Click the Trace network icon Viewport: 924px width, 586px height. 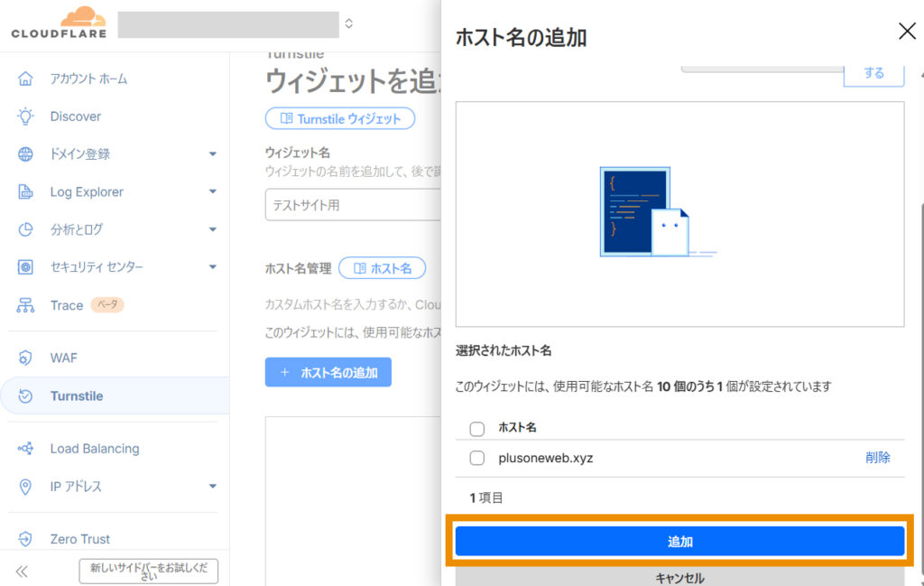[x=26, y=305]
